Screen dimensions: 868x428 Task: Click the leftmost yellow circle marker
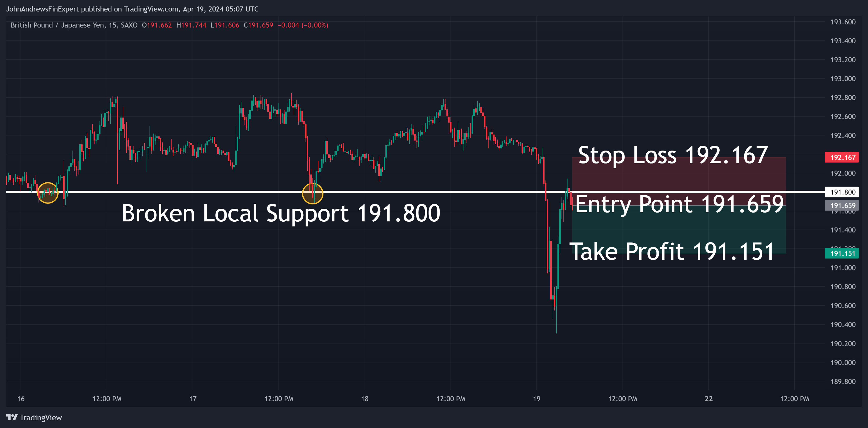pos(48,193)
